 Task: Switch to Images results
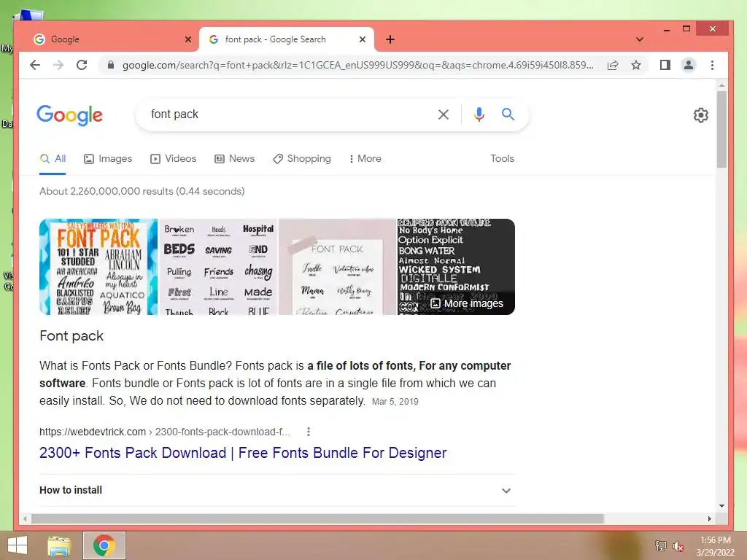(x=108, y=158)
